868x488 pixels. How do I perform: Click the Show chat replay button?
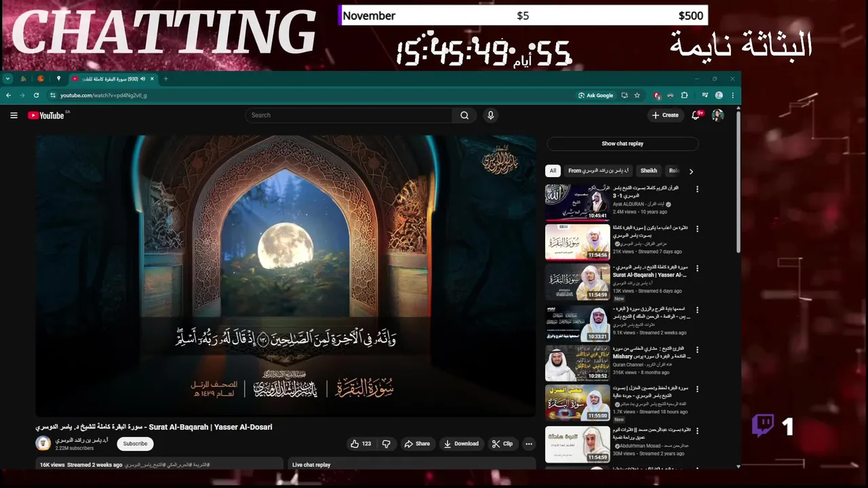point(623,144)
